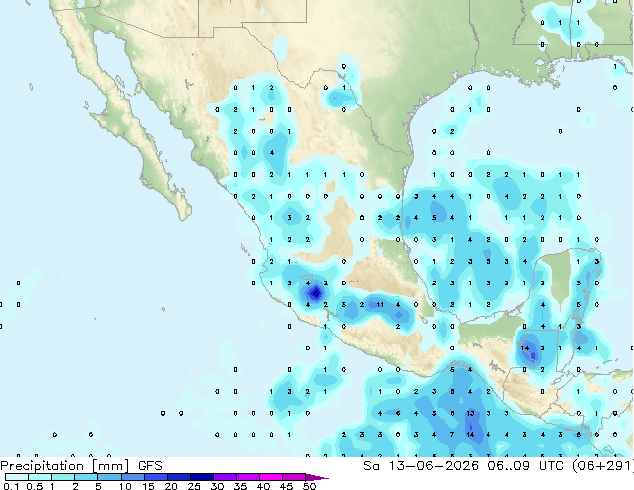
Task: Click the legend swatch for 45–50 mm
Action: (294, 477)
